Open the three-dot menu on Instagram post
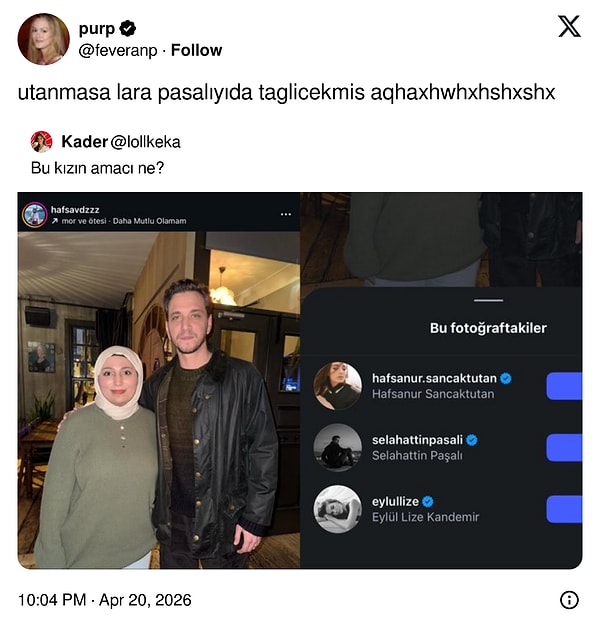The width and height of the screenshot is (600, 630). click(286, 214)
